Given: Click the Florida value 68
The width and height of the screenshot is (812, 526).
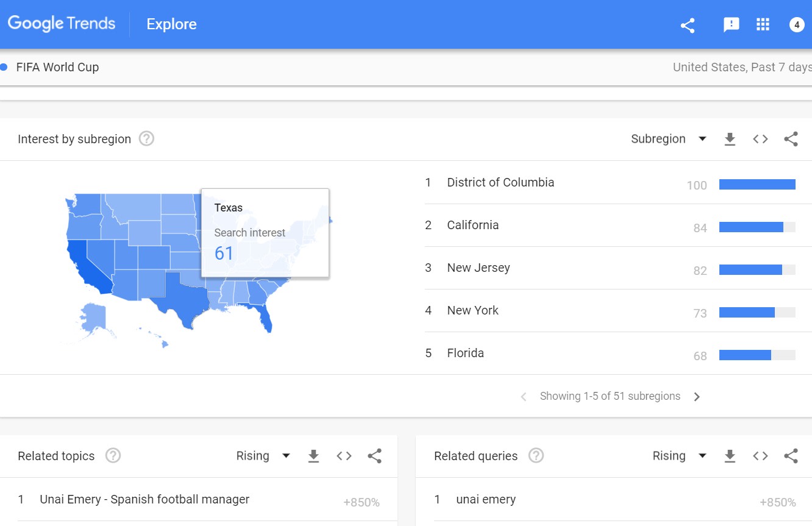Looking at the screenshot, I should click(x=700, y=356).
